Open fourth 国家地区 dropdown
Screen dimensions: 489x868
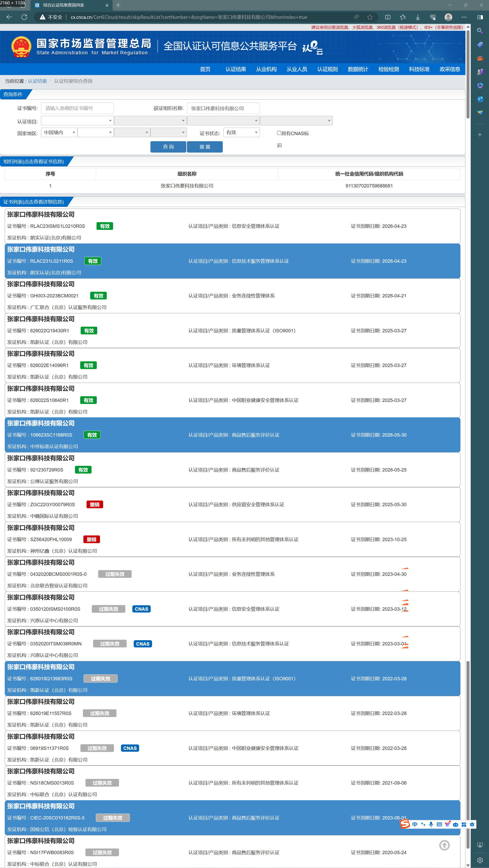168,132
